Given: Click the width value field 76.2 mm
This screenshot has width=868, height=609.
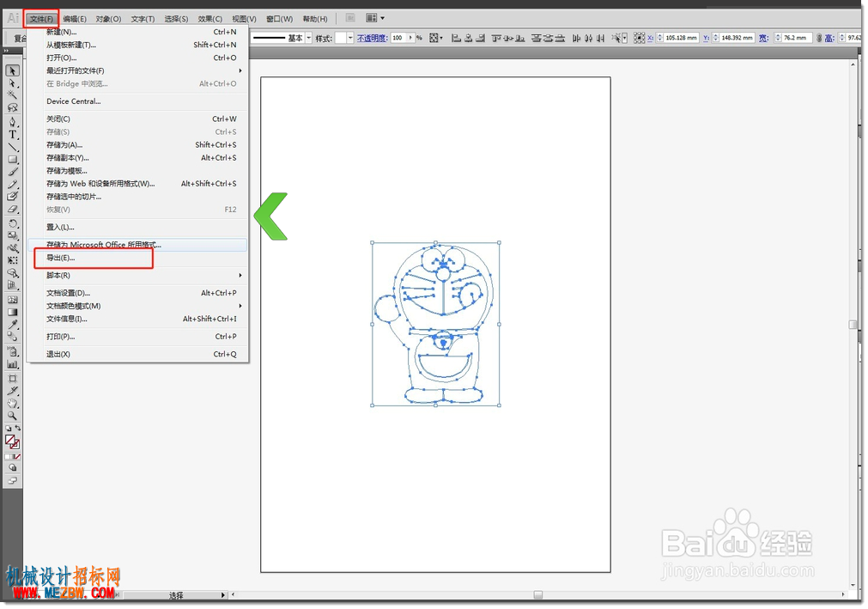Looking at the screenshot, I should pyautogui.click(x=796, y=38).
